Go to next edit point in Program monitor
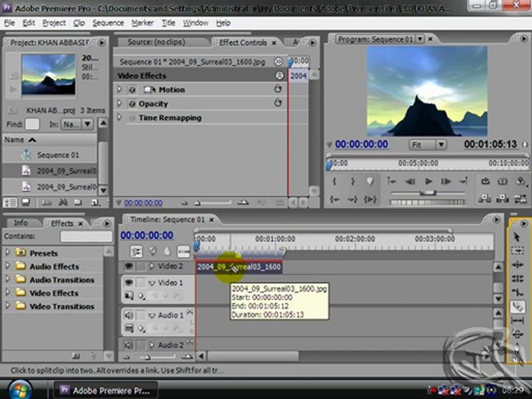This screenshot has height=399, width=532. click(463, 182)
